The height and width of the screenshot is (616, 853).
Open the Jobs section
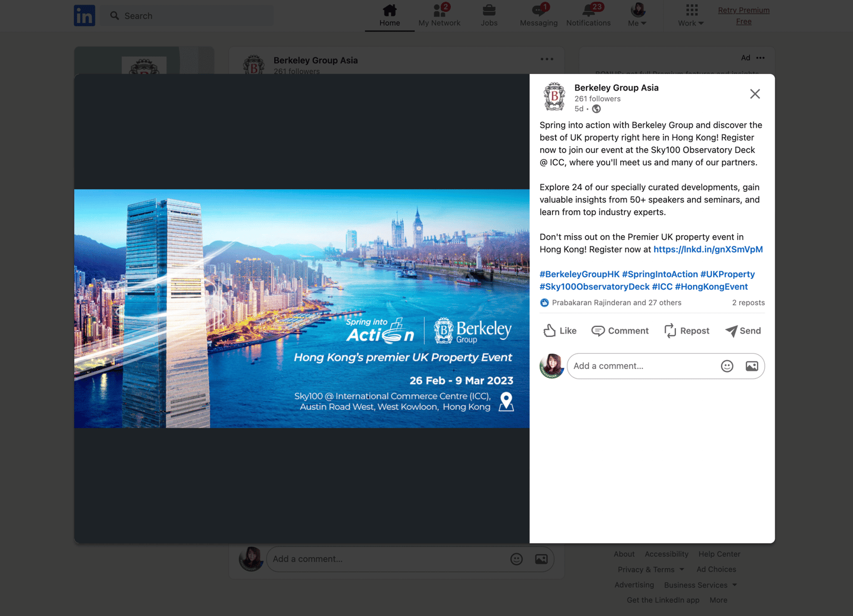489,16
